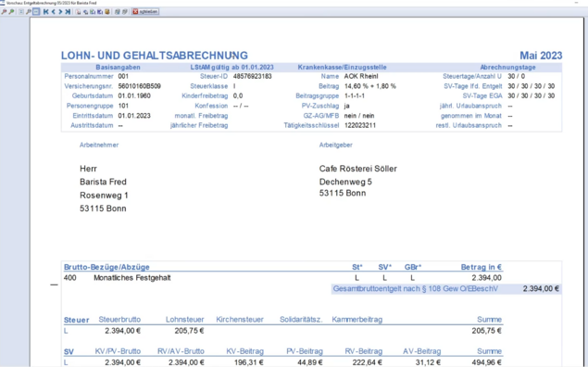The height and width of the screenshot is (367, 588).
Task: Click the Steuer-ID value 48576923183
Action: coord(253,76)
